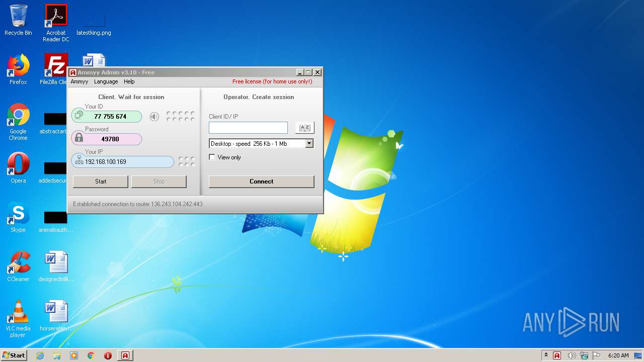Close the Ammyy Admin window
This screenshot has width=644, height=362.
[x=317, y=72]
